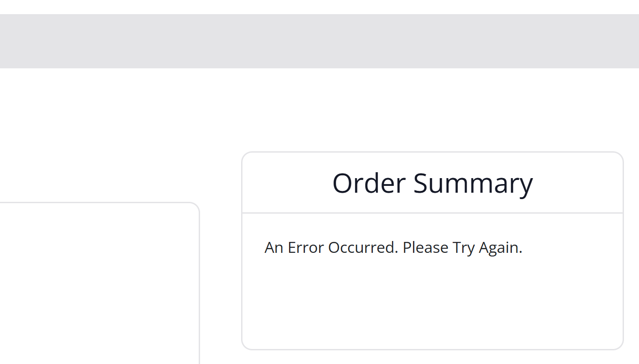Screen dimensions: 639x364
Task: Click the white strip above the gray banner
Action: click(319, 6)
